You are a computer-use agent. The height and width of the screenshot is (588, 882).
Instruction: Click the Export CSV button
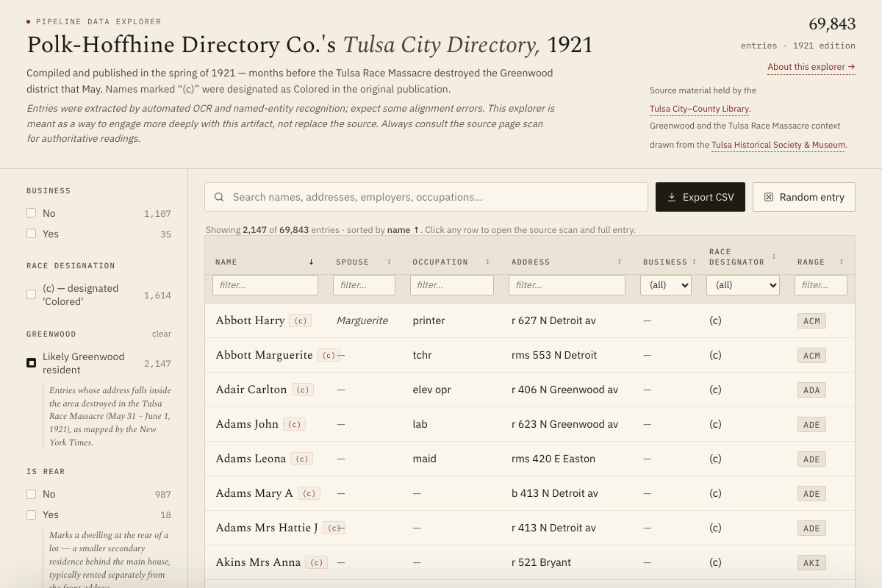(x=700, y=197)
